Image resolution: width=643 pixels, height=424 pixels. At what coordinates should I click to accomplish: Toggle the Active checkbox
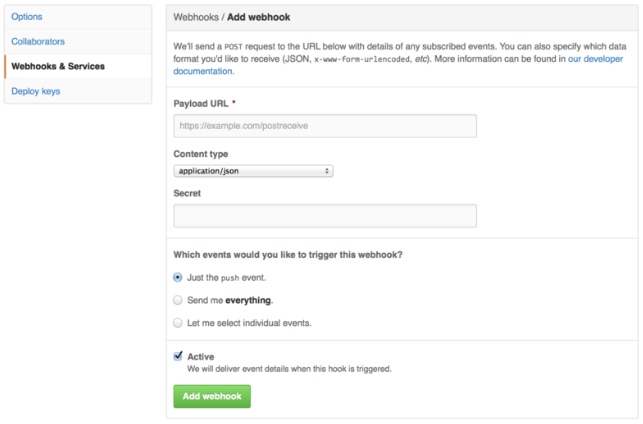[x=178, y=356]
